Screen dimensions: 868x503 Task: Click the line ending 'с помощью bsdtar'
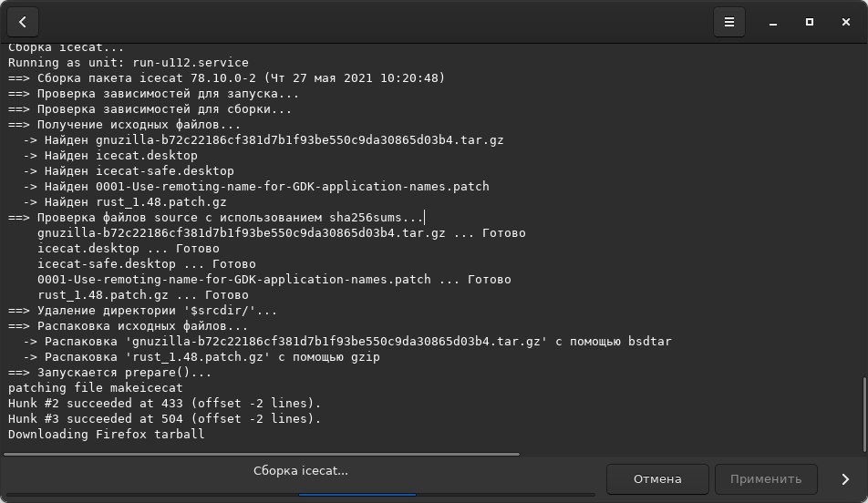347,342
